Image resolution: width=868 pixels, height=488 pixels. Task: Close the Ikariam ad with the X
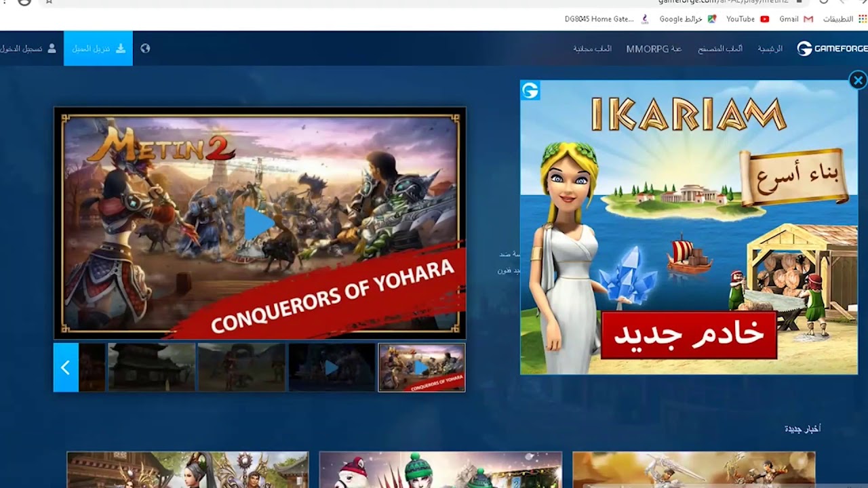(x=858, y=81)
